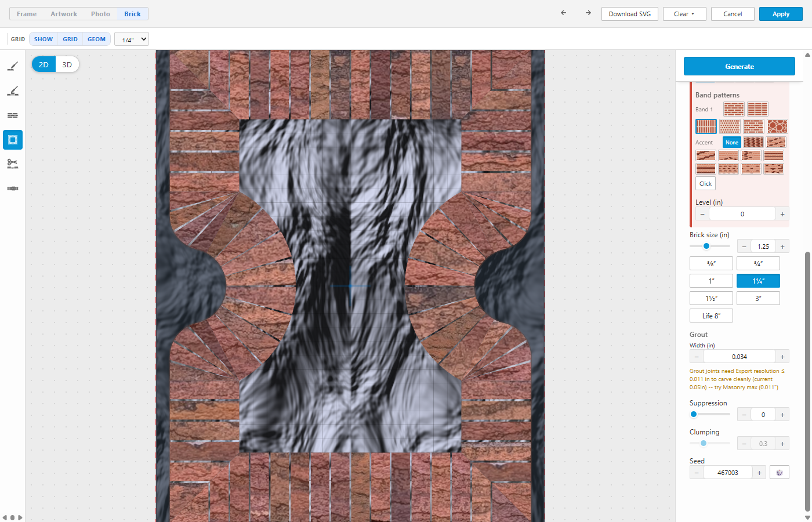The image size is (812, 522).
Task: Toggle grid SHOW option
Action: [x=43, y=39]
